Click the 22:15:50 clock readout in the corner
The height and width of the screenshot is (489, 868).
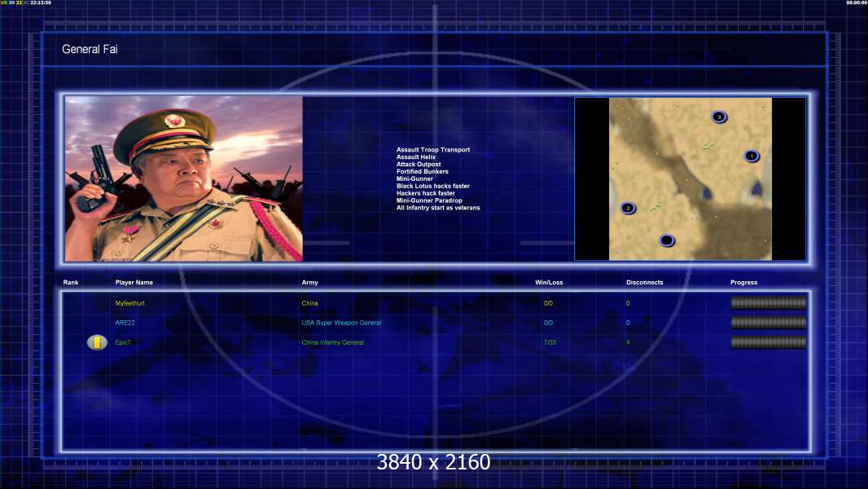point(41,2)
